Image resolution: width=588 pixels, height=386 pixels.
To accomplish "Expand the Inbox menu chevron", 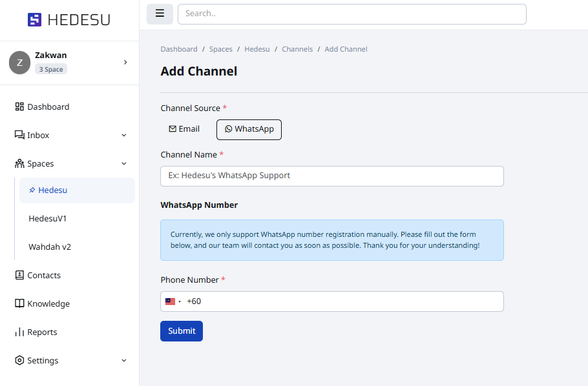I will pyautogui.click(x=124, y=136).
